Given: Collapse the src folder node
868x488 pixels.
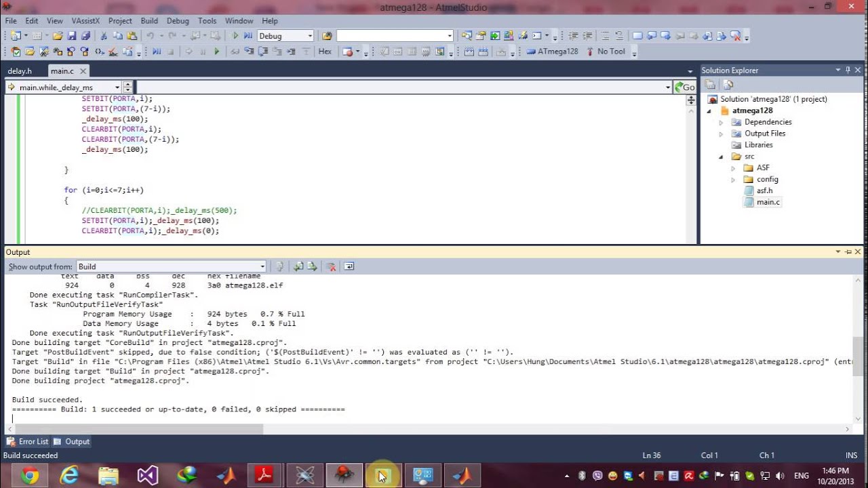Looking at the screenshot, I should pos(722,157).
